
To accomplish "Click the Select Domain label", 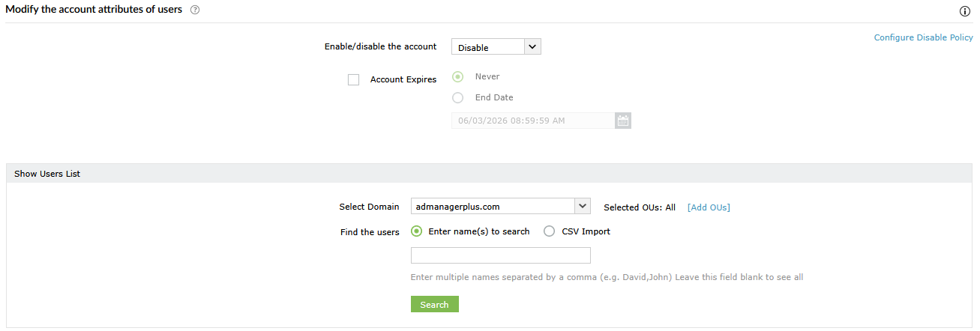I will pos(370,207).
